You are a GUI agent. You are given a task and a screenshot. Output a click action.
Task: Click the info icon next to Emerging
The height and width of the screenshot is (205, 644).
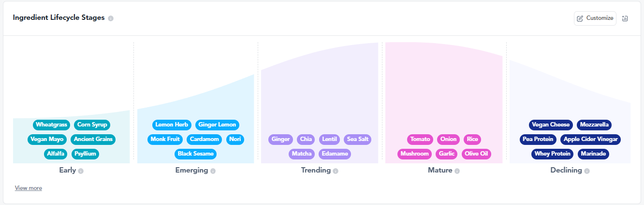(213, 171)
